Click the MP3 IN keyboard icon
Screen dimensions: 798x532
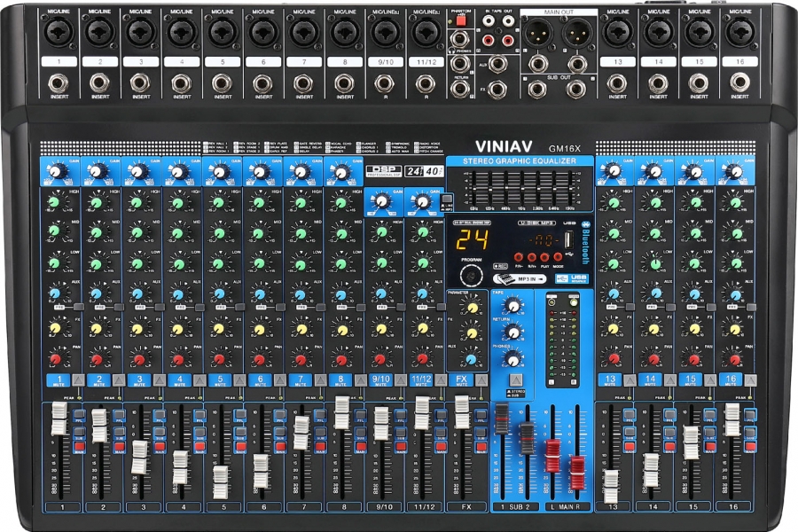506,278
